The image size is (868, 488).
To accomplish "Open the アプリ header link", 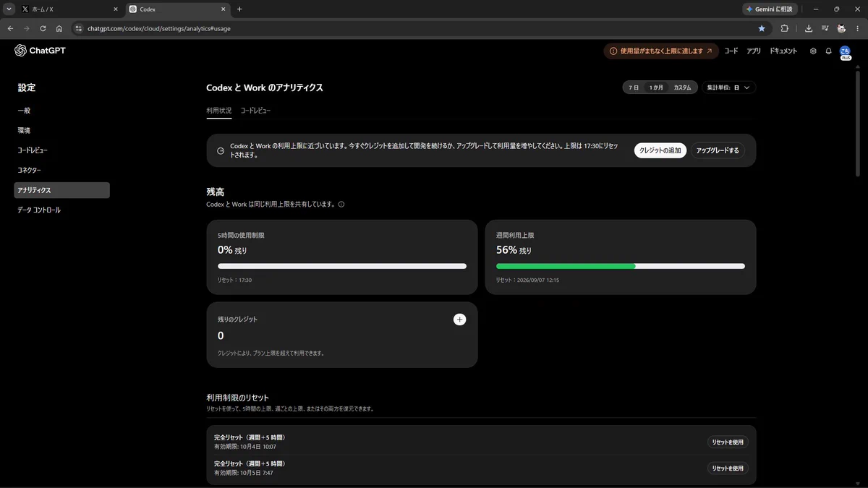I will [x=754, y=51].
